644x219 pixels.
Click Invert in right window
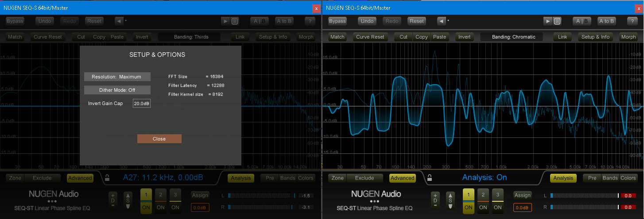pyautogui.click(x=464, y=37)
